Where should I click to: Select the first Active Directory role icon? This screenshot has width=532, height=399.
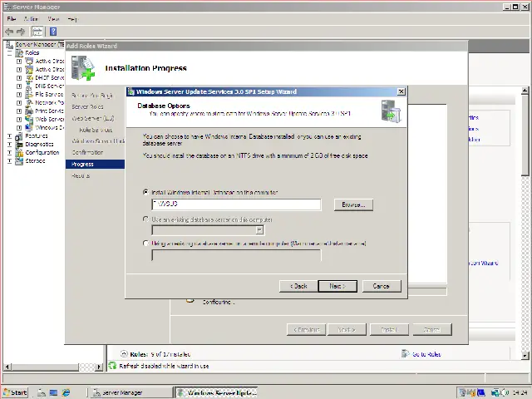pyautogui.click(x=30, y=61)
